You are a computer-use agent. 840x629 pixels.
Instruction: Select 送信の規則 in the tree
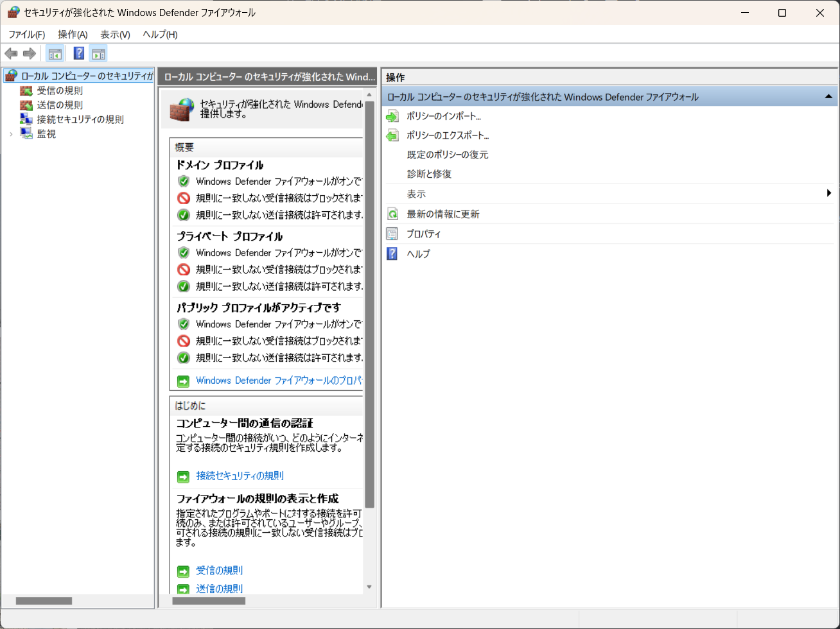point(60,105)
